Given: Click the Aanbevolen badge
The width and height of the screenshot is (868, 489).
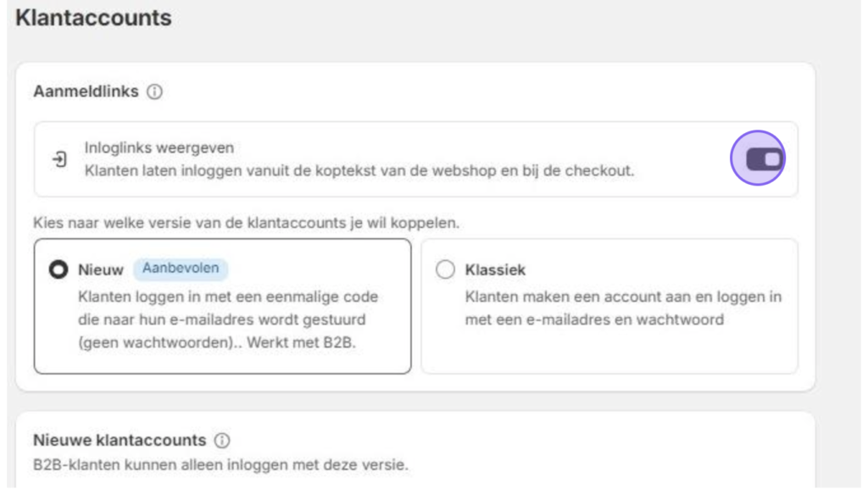Looking at the screenshot, I should pos(181,269).
